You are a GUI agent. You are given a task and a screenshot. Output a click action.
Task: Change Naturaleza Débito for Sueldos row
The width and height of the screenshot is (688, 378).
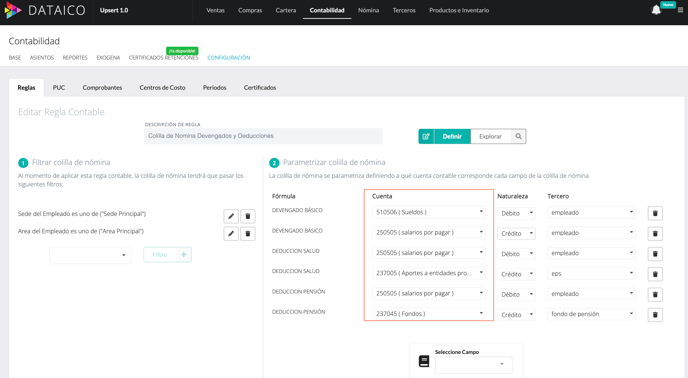516,213
